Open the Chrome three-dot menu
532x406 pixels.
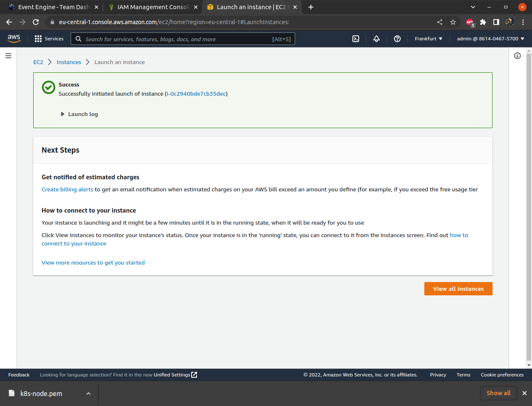523,22
